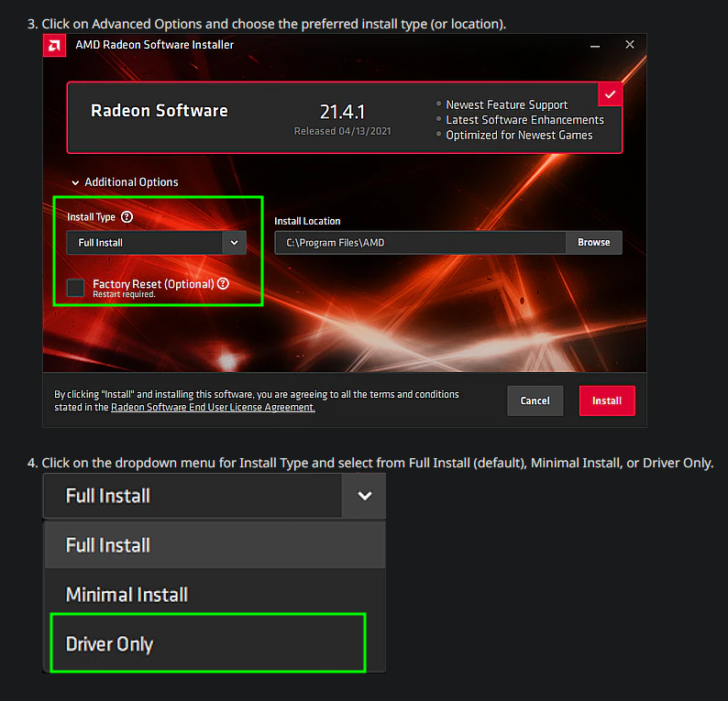Click Browse to change install location
Screen dimensions: 728x701
[594, 243]
